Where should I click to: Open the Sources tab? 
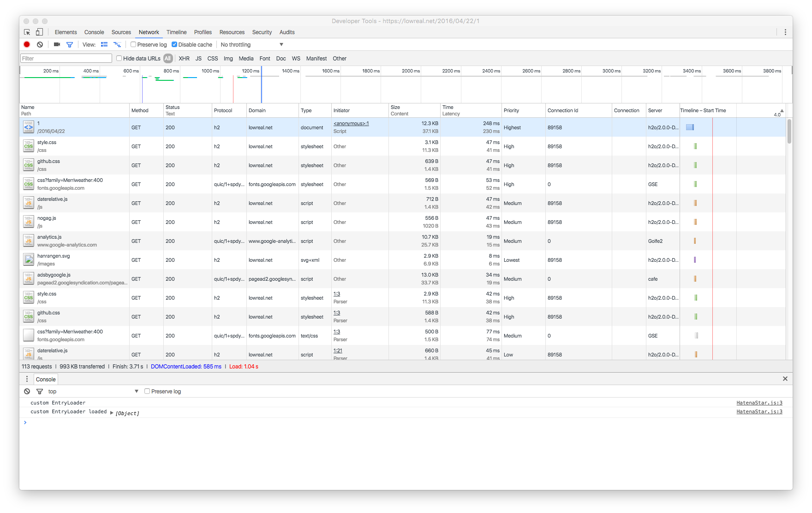point(121,32)
